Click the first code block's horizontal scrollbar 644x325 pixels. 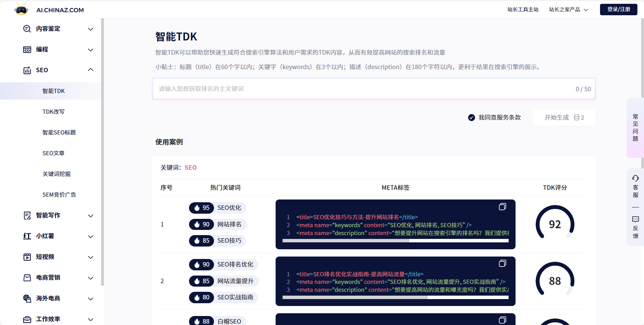(x=346, y=241)
